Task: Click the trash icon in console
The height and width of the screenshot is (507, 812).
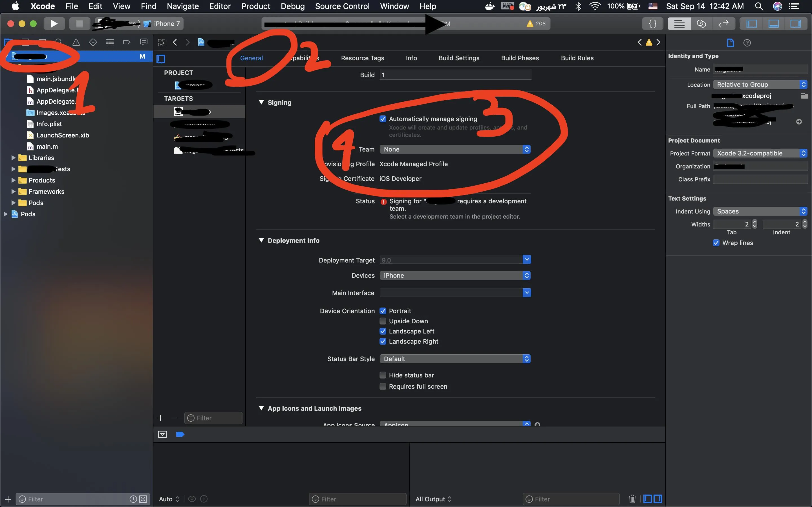Action: [632, 499]
